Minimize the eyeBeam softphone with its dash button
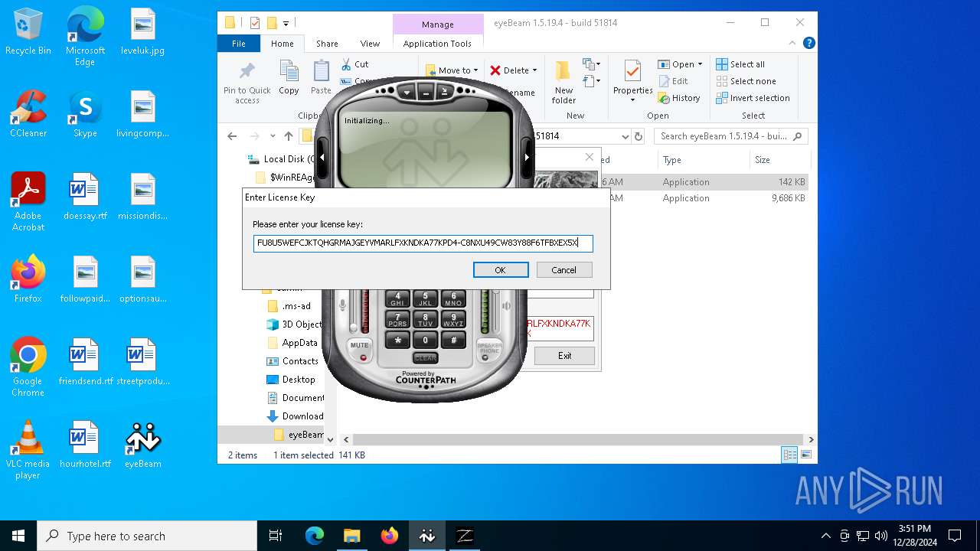 426,93
